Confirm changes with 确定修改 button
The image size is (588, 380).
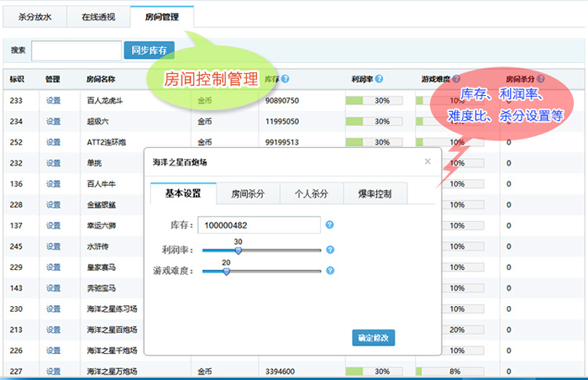(373, 338)
